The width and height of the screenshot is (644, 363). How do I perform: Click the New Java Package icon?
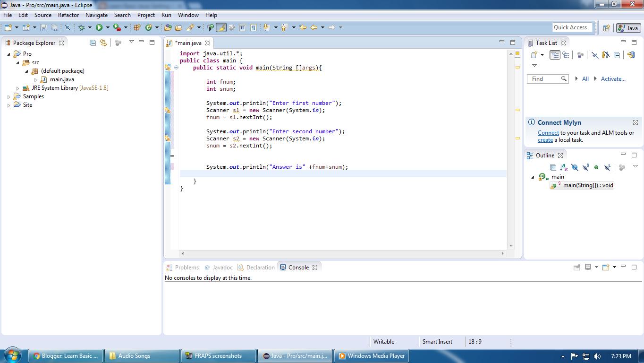point(137,27)
